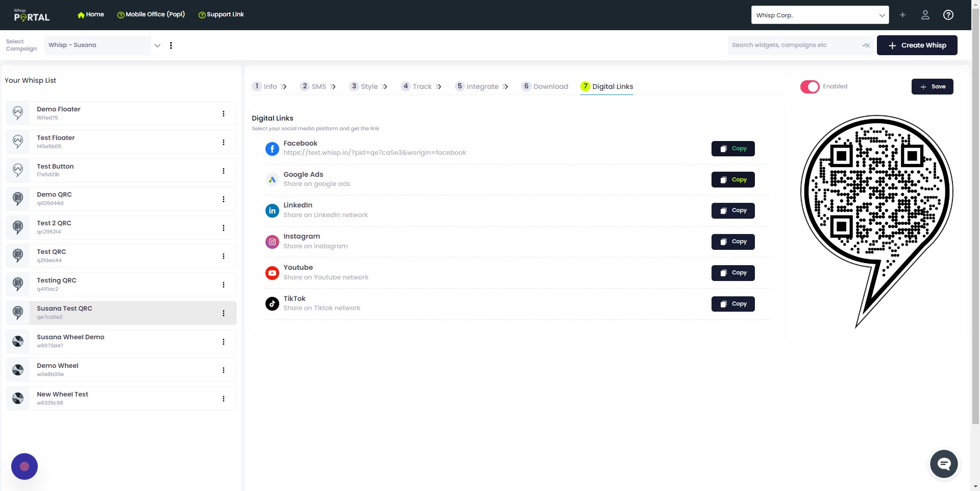Screen dimensions: 980x491
Task: Open Demo Floater three-dot menu
Action: [224, 113]
